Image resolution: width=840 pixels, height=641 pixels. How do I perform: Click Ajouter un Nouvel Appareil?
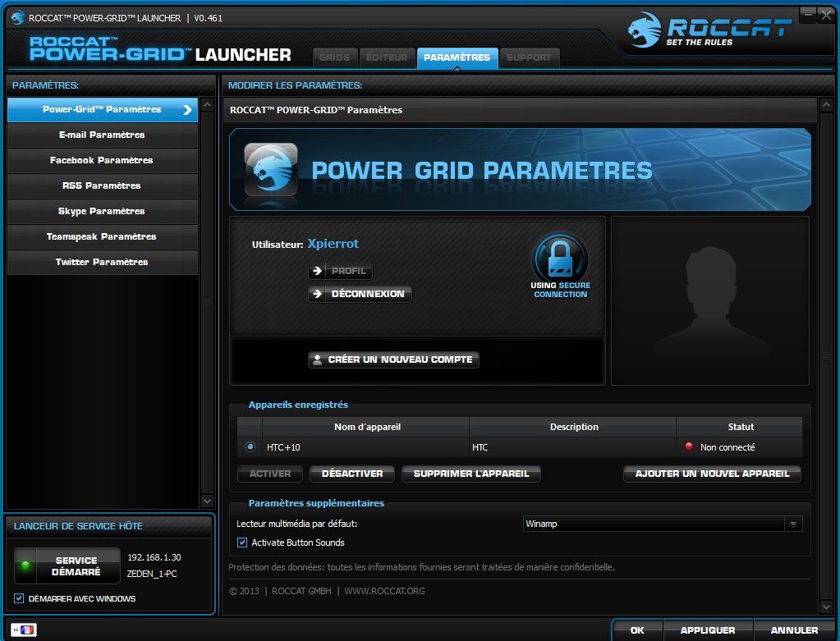(711, 474)
